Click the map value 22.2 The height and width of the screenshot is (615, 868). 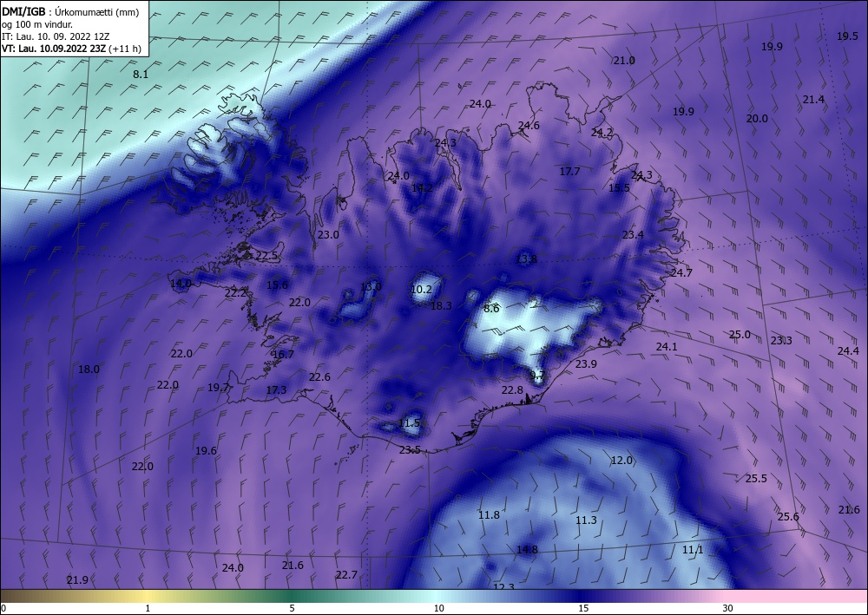[235, 293]
